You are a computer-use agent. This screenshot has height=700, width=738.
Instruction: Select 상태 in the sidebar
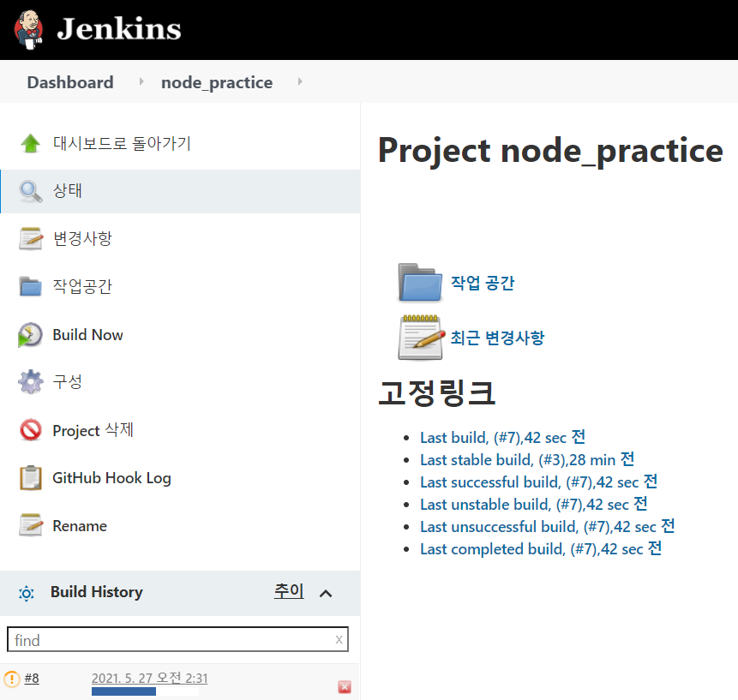pyautogui.click(x=68, y=190)
